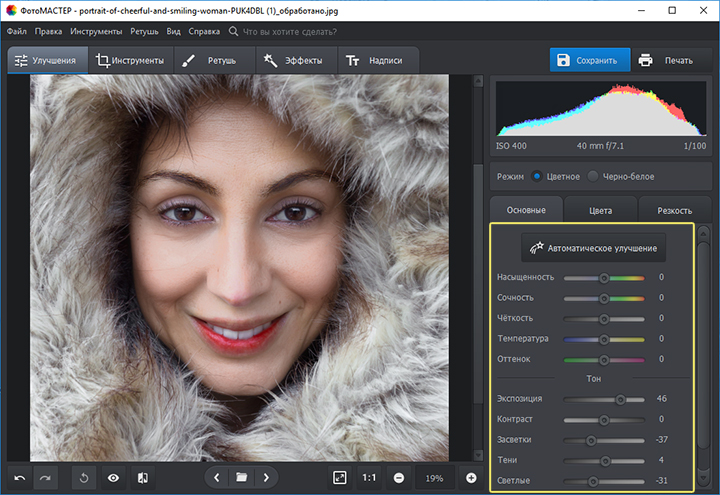Click the Экспозиция slider handle

(620, 399)
